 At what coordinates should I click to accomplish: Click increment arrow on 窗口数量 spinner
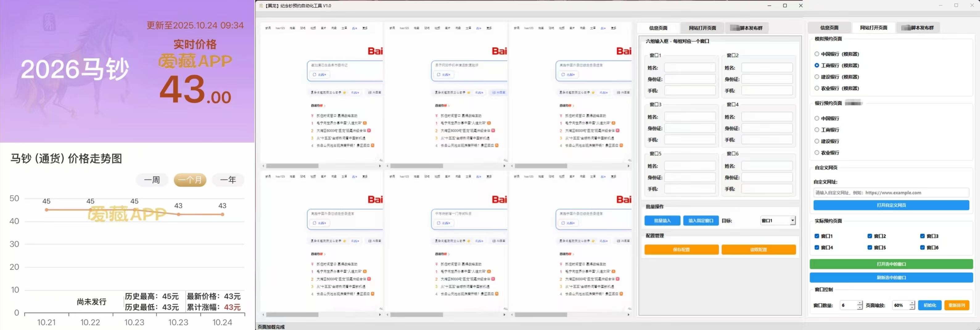coord(859,303)
